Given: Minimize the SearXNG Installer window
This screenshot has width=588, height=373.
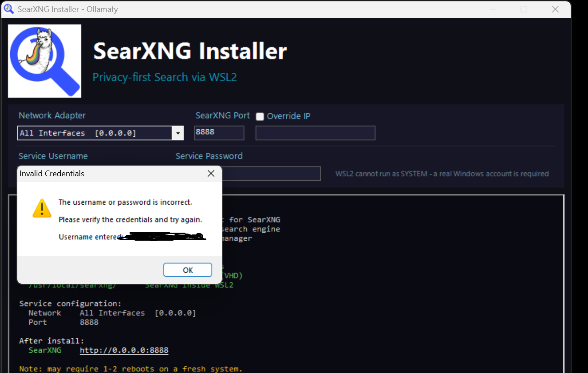Looking at the screenshot, I should (x=493, y=9).
